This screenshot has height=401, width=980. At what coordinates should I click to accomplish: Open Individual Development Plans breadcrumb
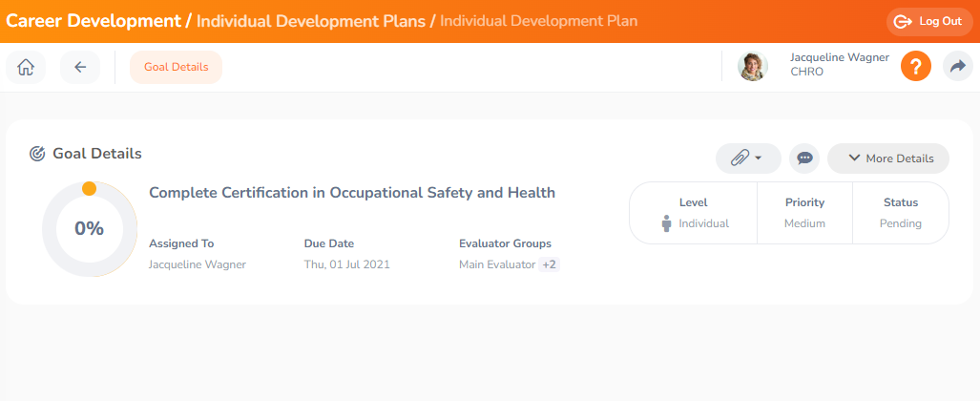311,21
